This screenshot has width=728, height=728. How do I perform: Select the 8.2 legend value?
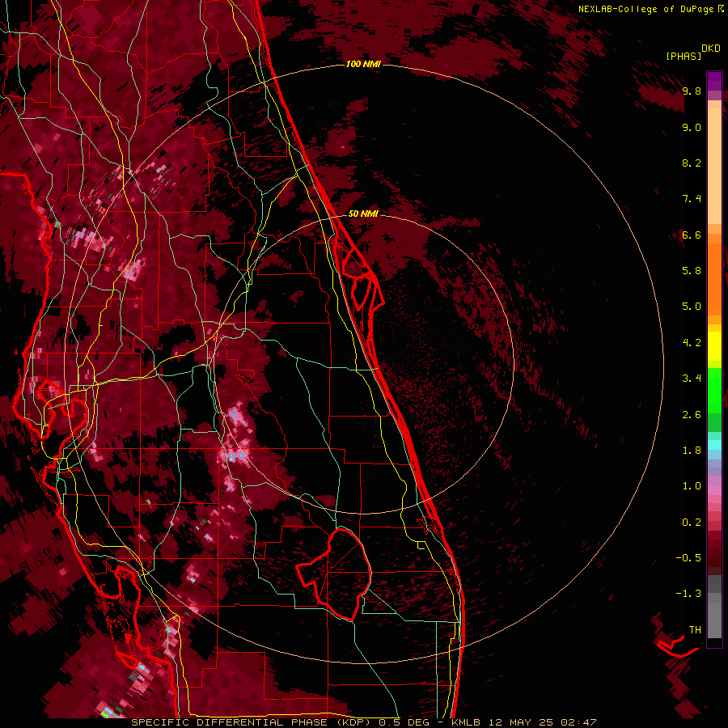point(692,163)
